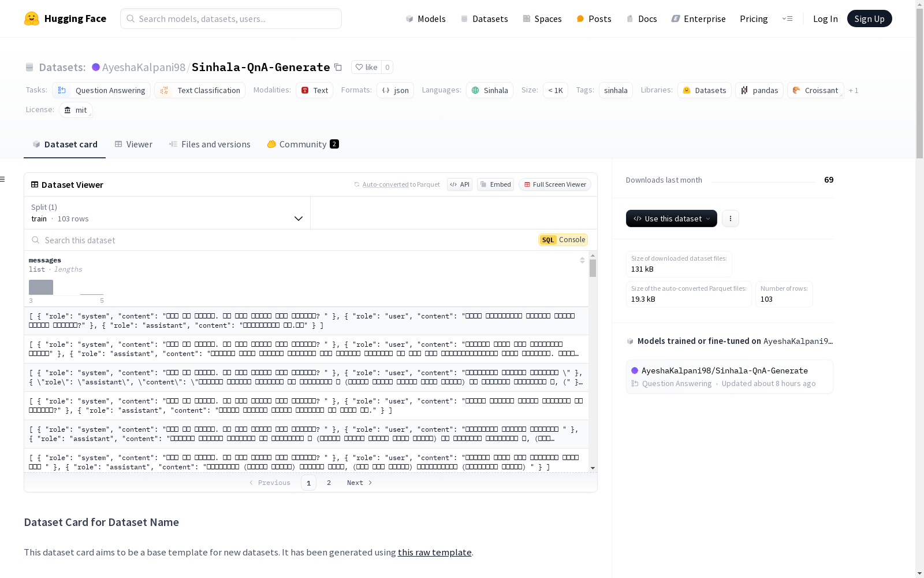Open the API button in Dataset Viewer
Screen dimensions: 924x578
point(460,184)
